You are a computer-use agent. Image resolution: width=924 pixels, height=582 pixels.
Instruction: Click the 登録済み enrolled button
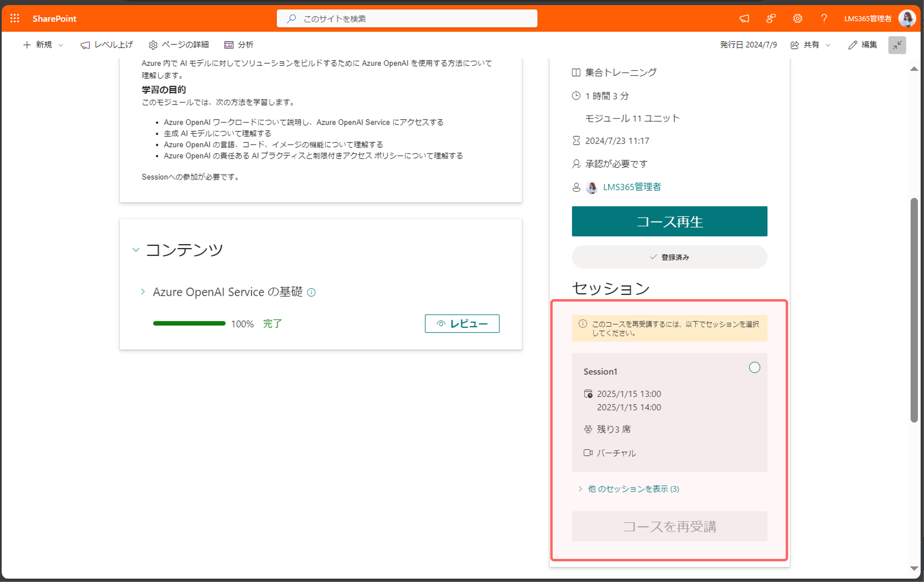[x=669, y=257]
